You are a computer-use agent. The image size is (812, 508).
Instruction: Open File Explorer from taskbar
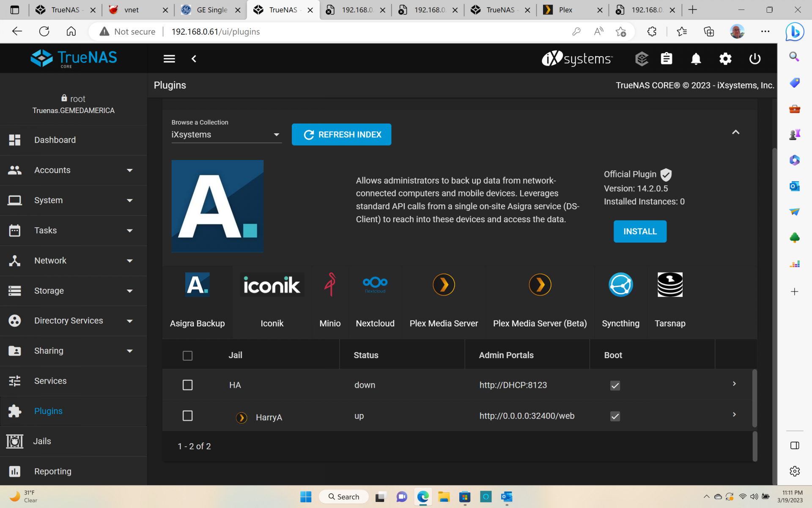pyautogui.click(x=444, y=497)
